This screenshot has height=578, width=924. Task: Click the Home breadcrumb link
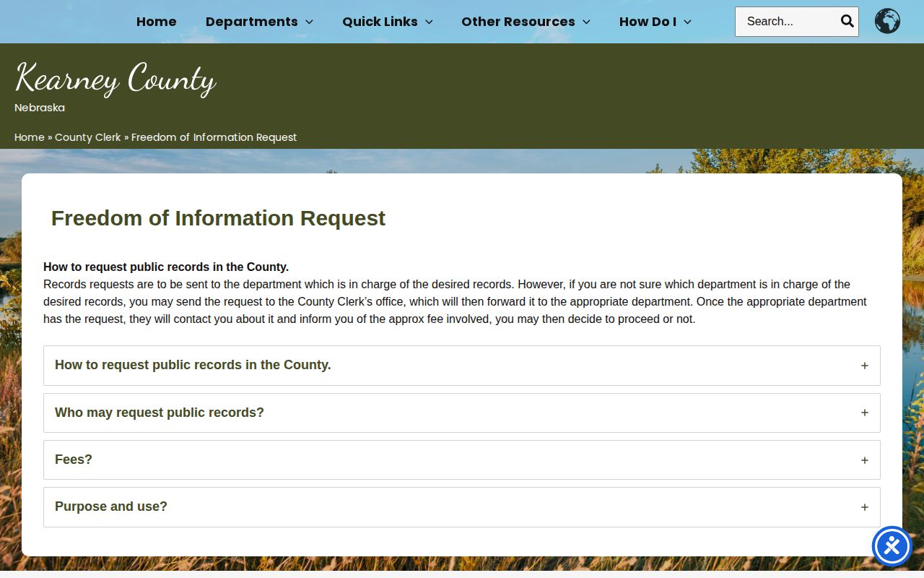[30, 137]
